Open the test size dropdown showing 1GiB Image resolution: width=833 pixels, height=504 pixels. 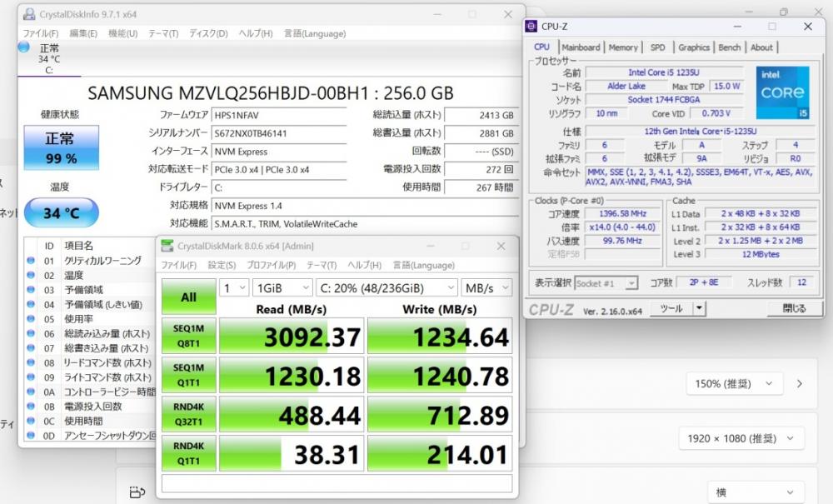coord(282,288)
